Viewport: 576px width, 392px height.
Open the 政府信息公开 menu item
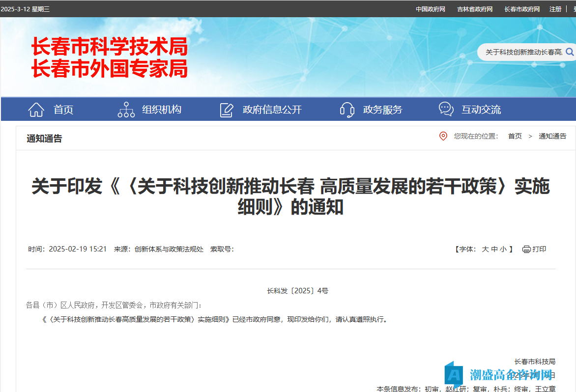[272, 110]
